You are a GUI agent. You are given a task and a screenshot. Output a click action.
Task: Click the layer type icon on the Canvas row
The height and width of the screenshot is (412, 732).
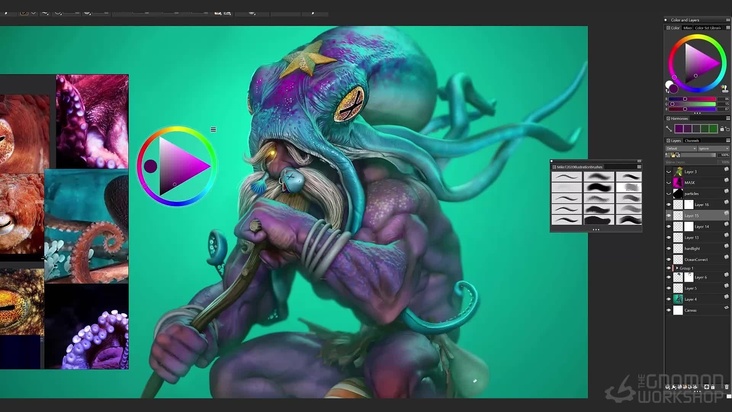(726, 308)
